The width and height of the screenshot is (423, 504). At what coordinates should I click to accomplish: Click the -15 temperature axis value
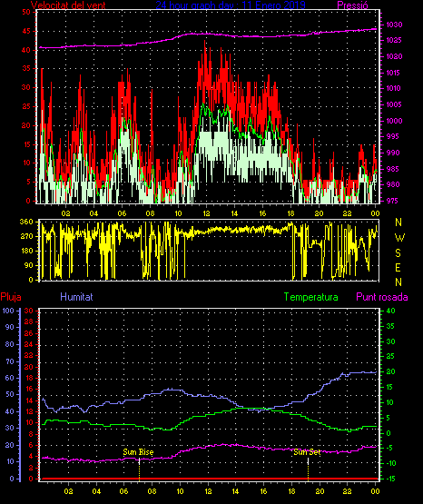pyautogui.click(x=390, y=479)
